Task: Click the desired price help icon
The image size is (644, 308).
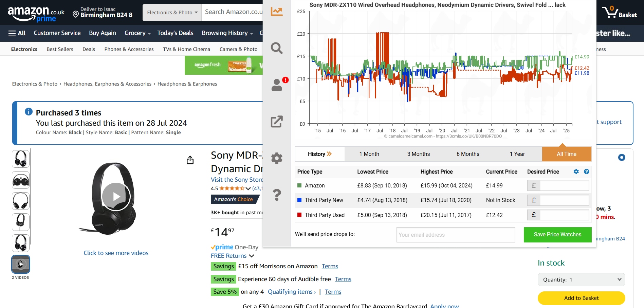Action: (586, 171)
